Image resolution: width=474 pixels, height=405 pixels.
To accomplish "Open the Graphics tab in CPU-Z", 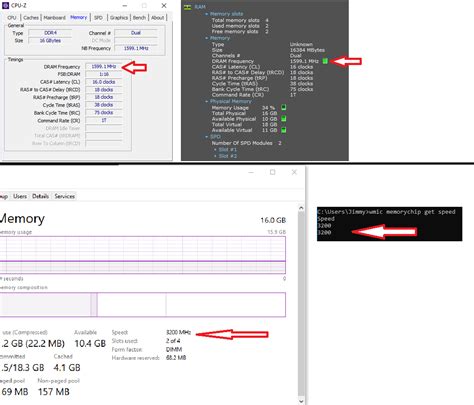I will (119, 18).
